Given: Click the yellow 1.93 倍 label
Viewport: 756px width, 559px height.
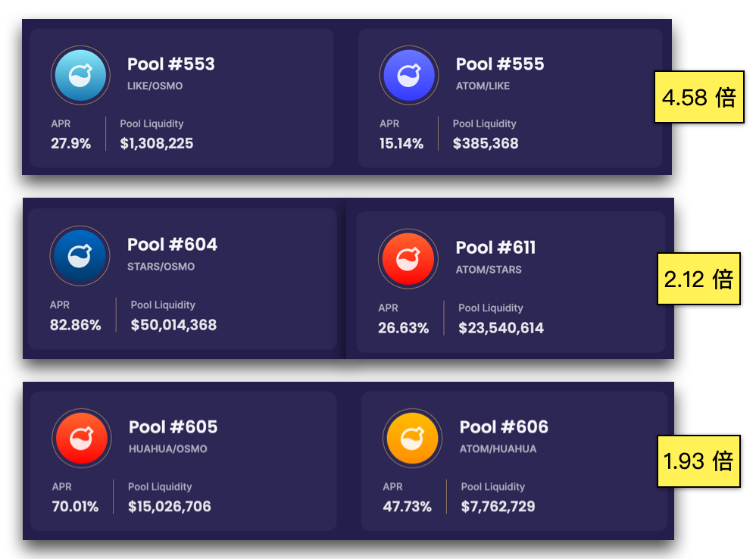Looking at the screenshot, I should [x=698, y=461].
